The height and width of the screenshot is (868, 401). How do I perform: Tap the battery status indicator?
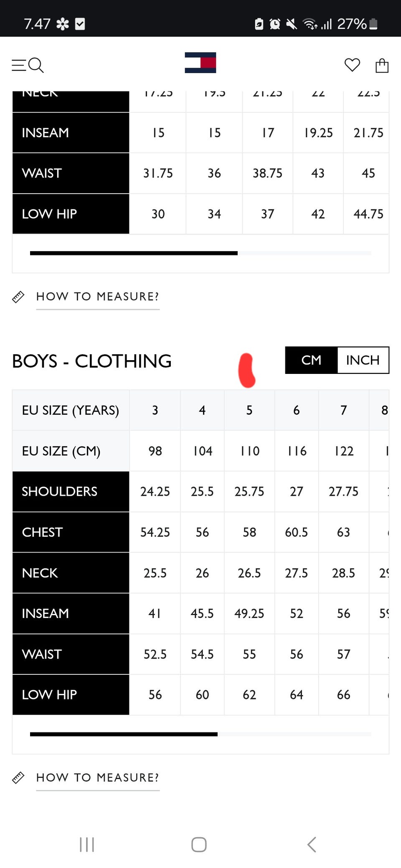[x=374, y=24]
